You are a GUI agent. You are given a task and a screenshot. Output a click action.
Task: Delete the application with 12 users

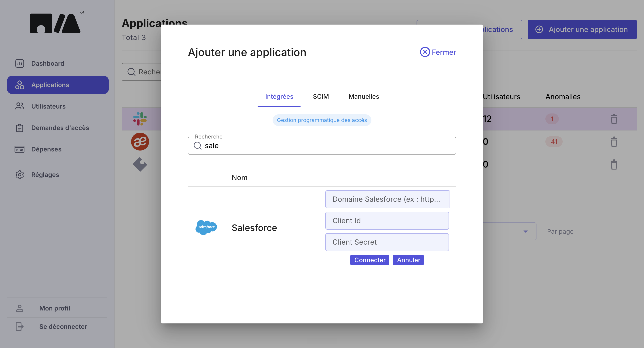click(614, 119)
